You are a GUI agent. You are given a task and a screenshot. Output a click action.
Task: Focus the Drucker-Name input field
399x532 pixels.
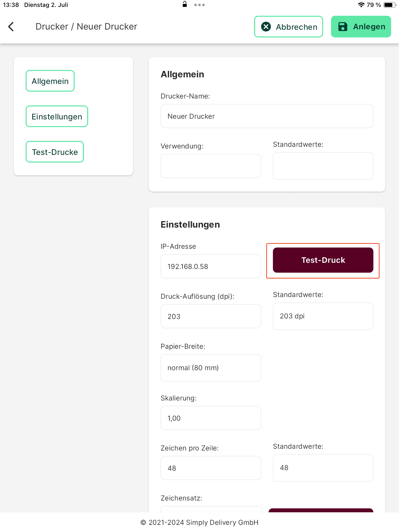pos(267,116)
